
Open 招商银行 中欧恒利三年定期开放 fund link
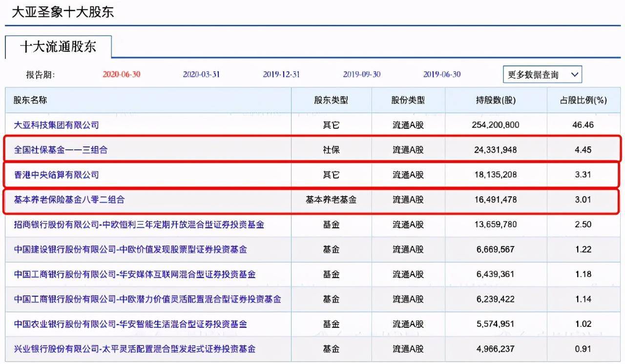pos(139,224)
